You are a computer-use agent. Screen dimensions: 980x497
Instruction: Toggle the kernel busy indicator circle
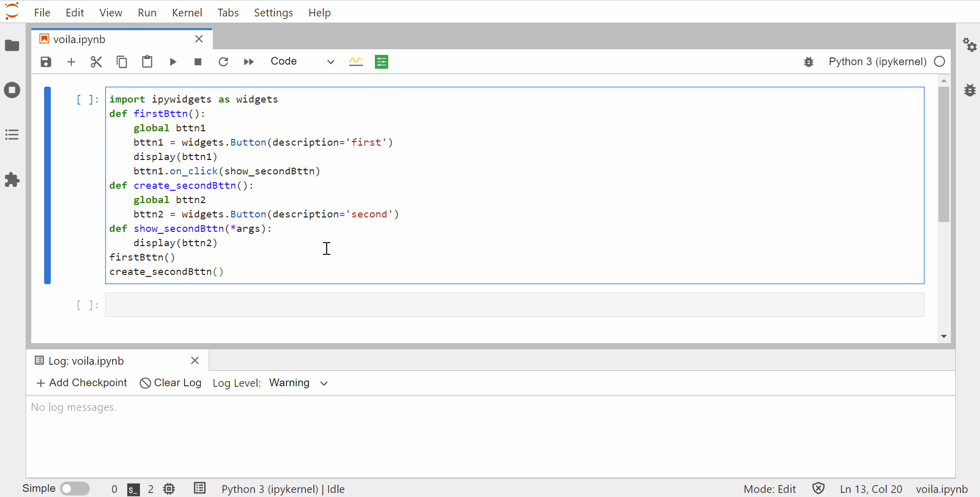940,62
